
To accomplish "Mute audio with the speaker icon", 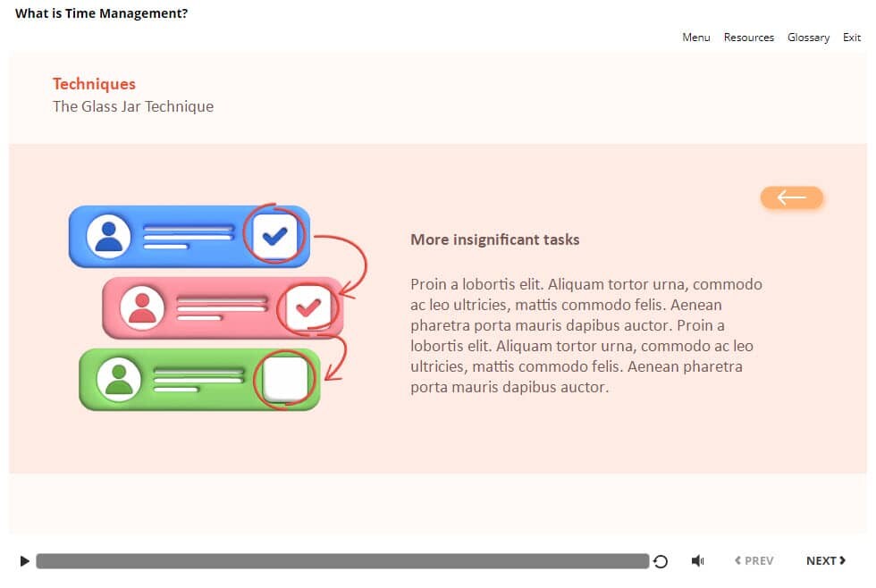I will coord(698,560).
